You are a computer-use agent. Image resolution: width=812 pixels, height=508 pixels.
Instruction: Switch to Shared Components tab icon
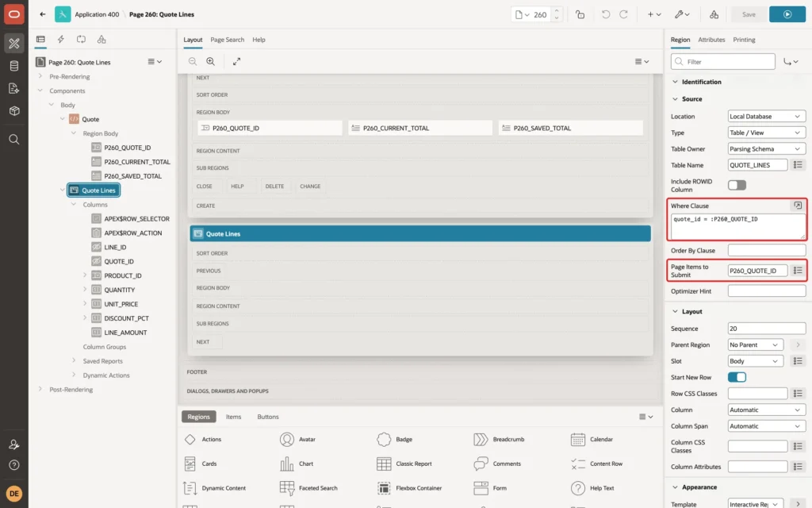pos(101,40)
